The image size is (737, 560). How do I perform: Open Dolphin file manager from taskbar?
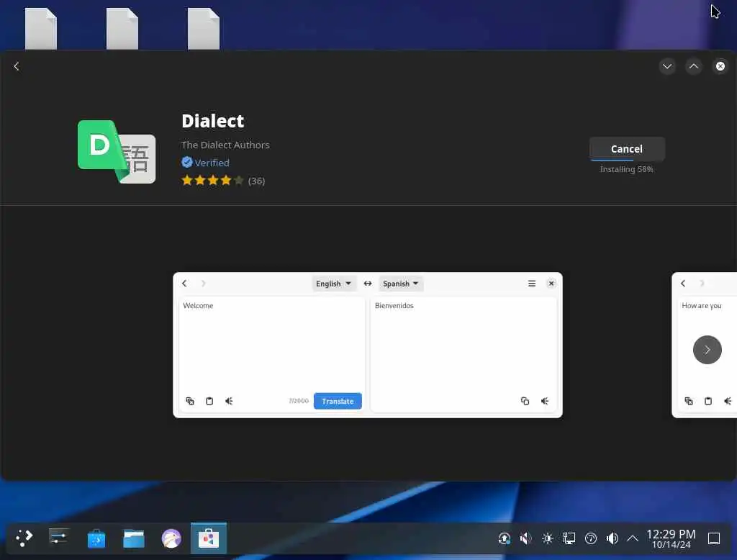(133, 538)
